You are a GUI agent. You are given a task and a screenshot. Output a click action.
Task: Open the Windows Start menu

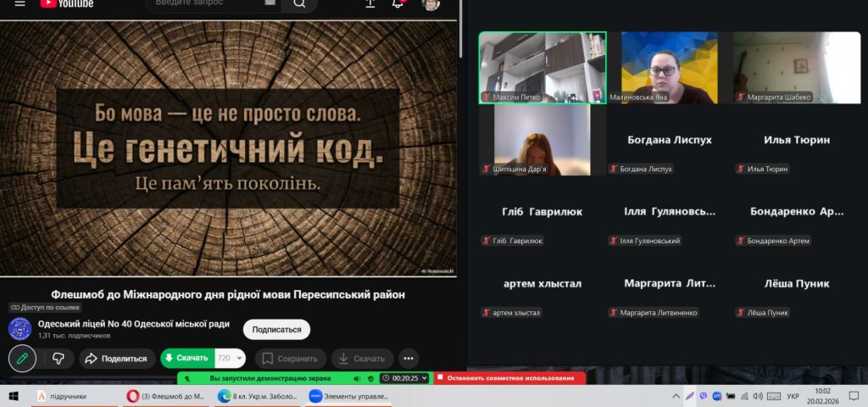tap(14, 396)
